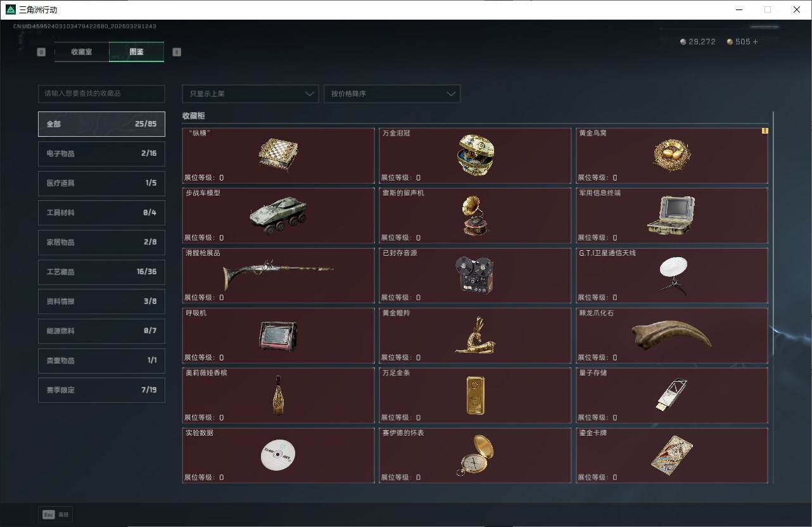Click the Q key hint beside 收藏室
The width and height of the screenshot is (812, 527).
[41, 52]
